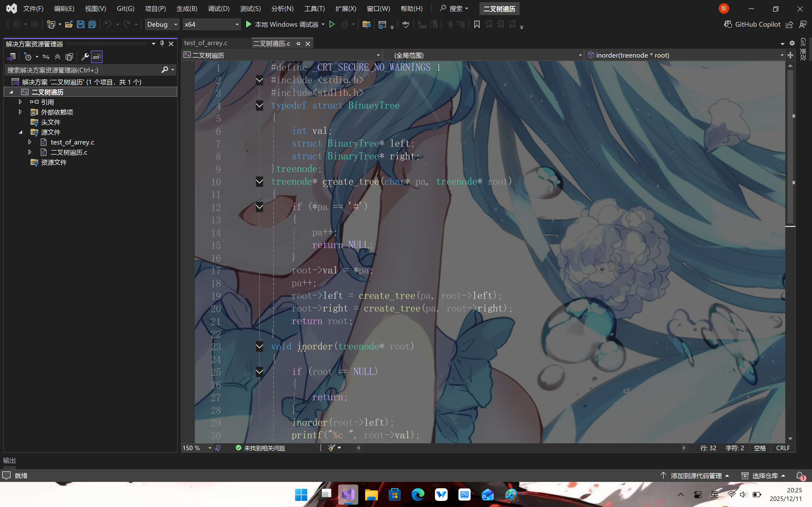
Task: Toggle bookmark icon in toolbar
Action: coord(476,24)
